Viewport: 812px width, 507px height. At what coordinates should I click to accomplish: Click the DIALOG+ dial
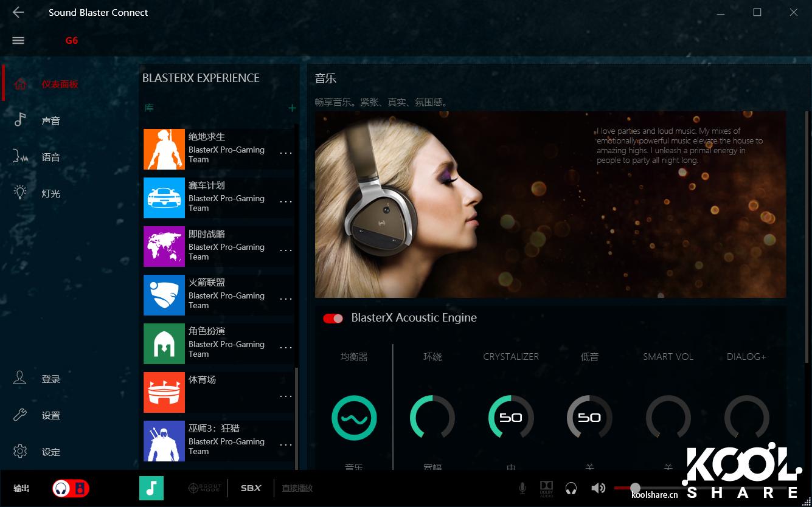coord(747,418)
